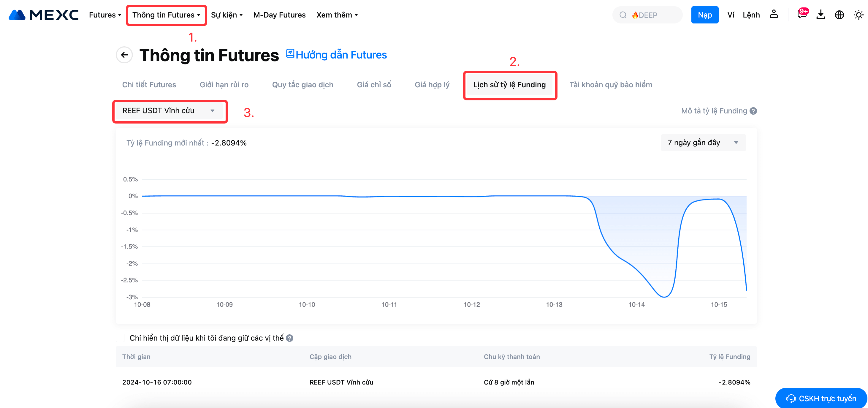Image resolution: width=868 pixels, height=408 pixels.
Task: Open the messages notification icon
Action: tap(802, 15)
